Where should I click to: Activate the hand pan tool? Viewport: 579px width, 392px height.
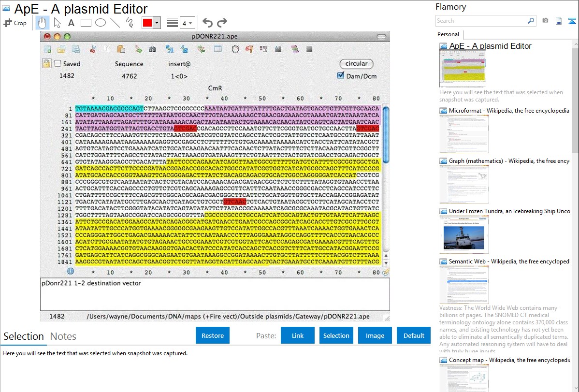(x=42, y=23)
